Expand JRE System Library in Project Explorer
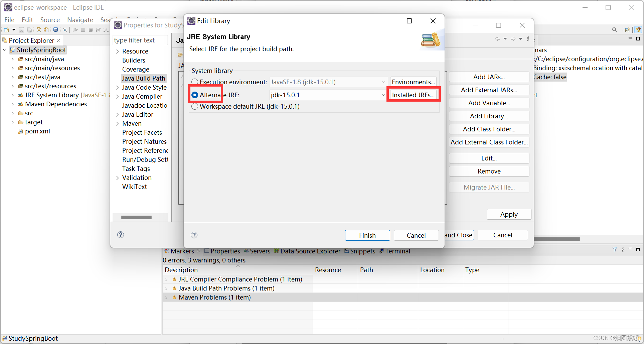 [13, 95]
